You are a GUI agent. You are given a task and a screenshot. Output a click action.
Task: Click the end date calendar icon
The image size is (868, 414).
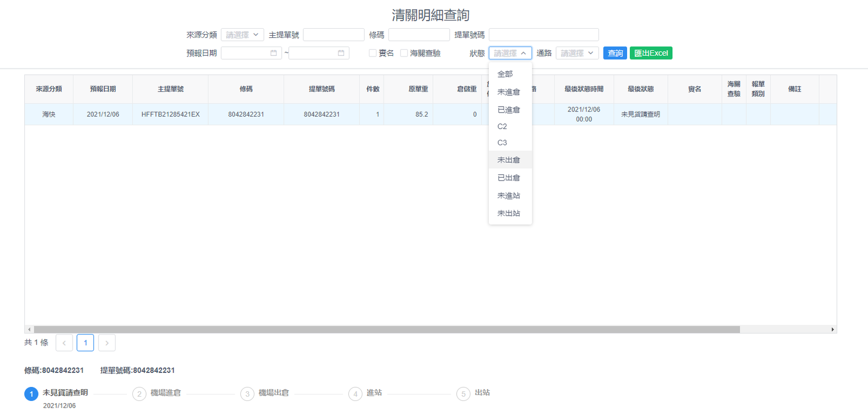[341, 53]
